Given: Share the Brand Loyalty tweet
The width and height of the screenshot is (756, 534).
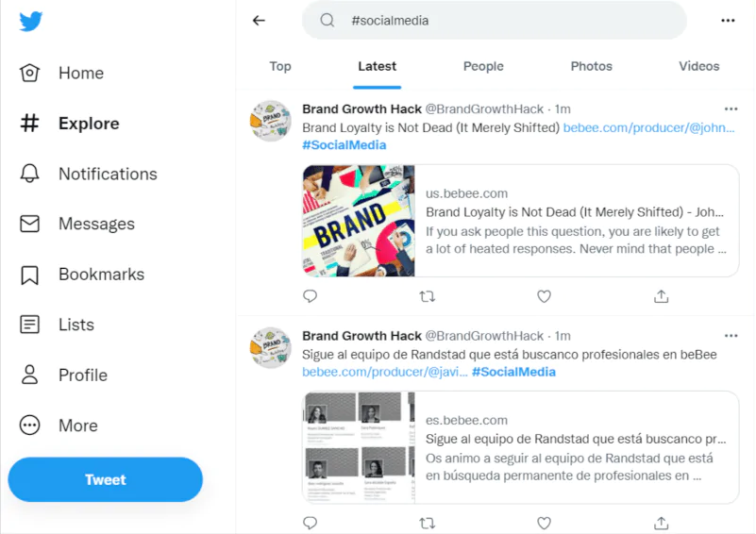Looking at the screenshot, I should pos(662,296).
